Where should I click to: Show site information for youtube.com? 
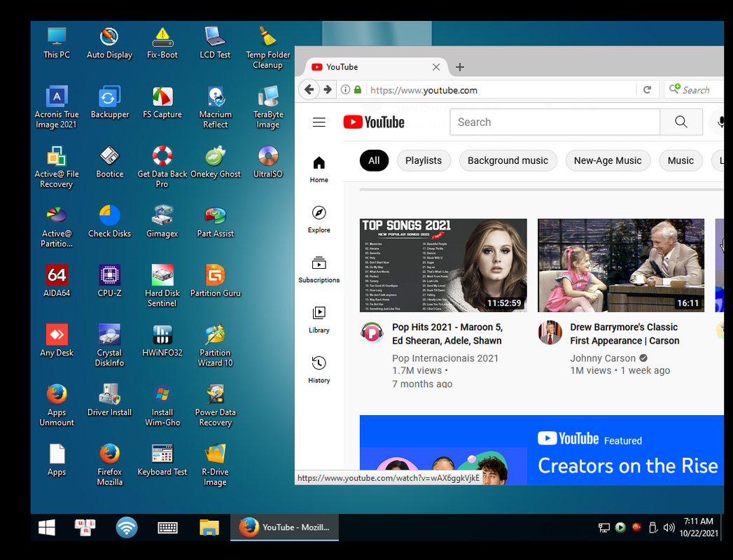pyautogui.click(x=345, y=90)
